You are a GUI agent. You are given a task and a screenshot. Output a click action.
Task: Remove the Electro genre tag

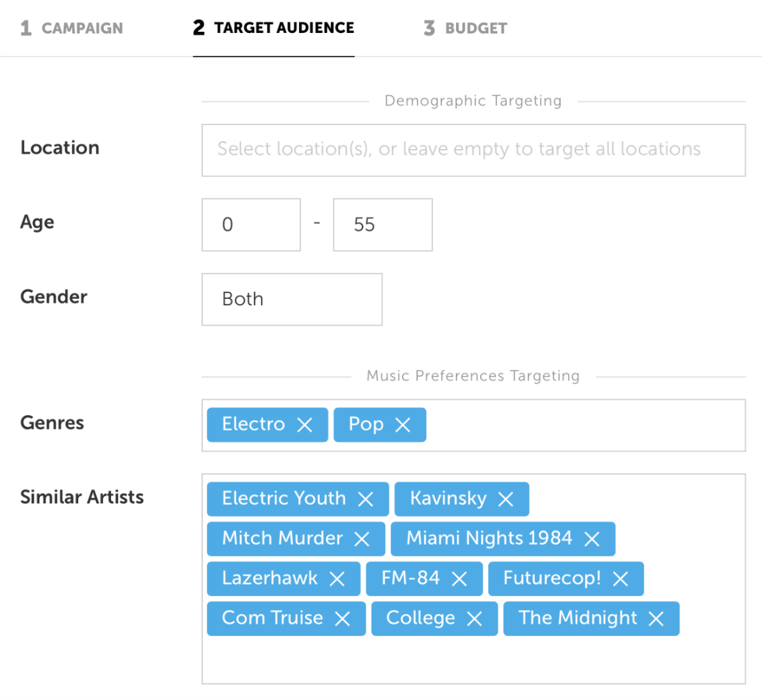(305, 425)
